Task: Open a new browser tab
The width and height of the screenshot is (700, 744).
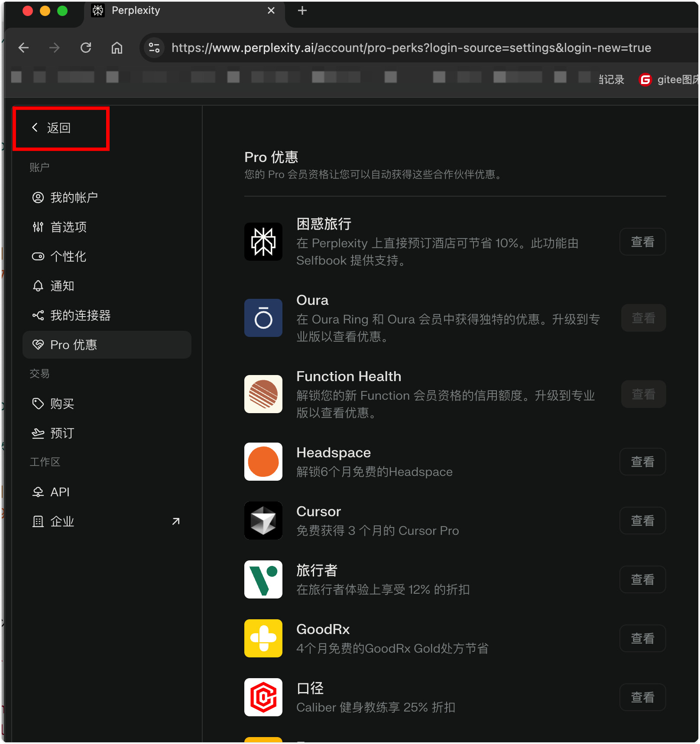Action: point(302,10)
